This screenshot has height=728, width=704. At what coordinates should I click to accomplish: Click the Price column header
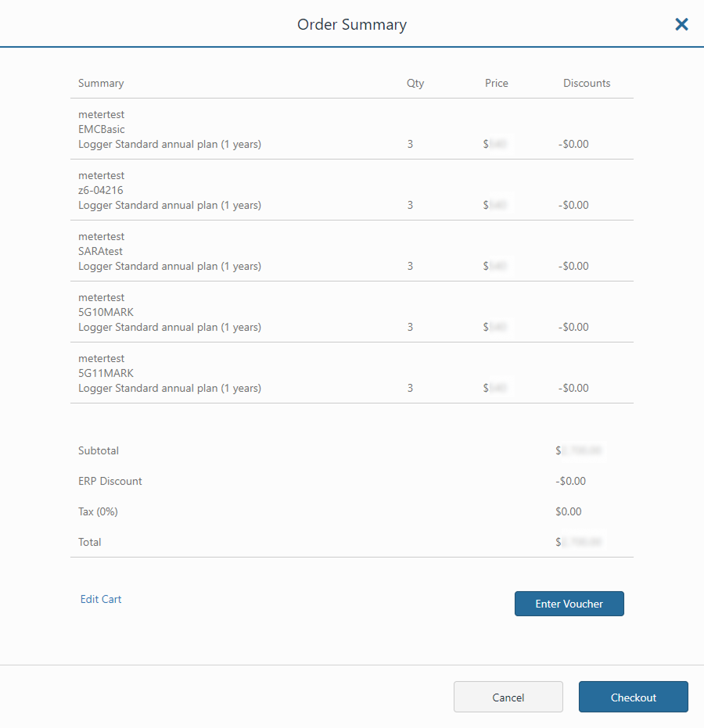(497, 83)
